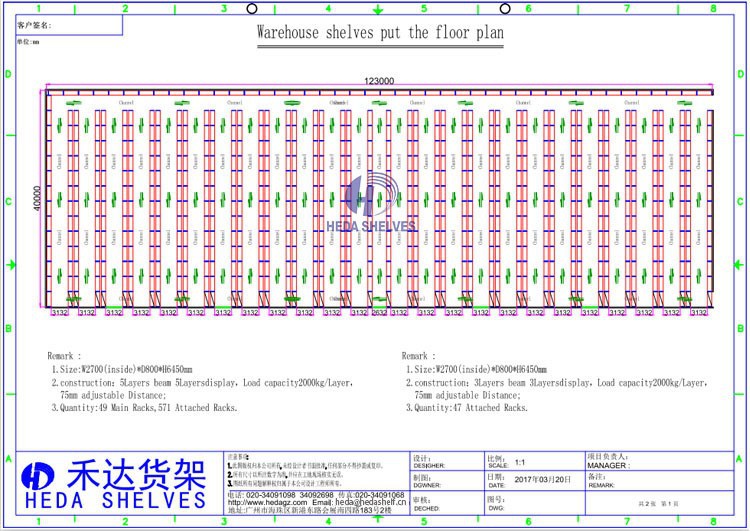Click the green arrow on the bottom border

pyautogui.click(x=376, y=520)
